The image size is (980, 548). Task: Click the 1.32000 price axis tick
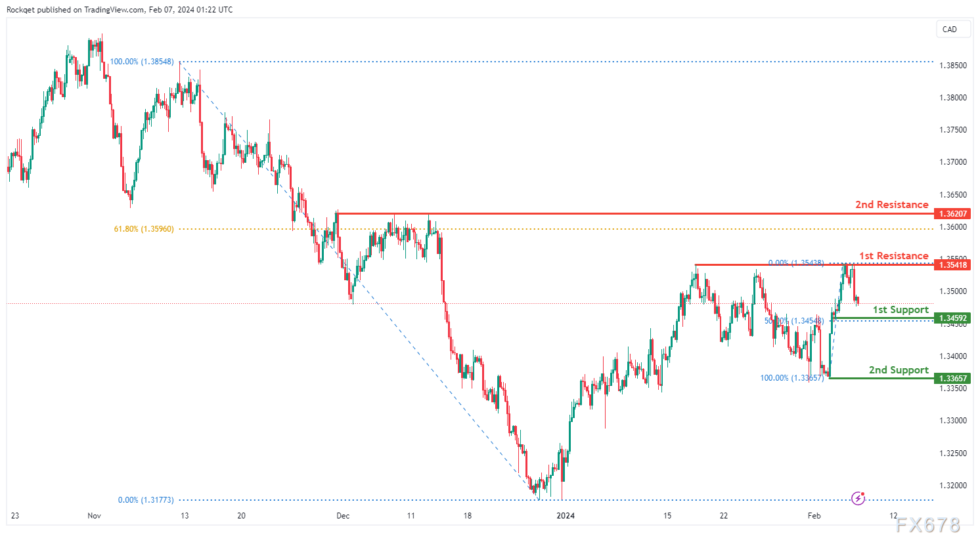pos(953,486)
